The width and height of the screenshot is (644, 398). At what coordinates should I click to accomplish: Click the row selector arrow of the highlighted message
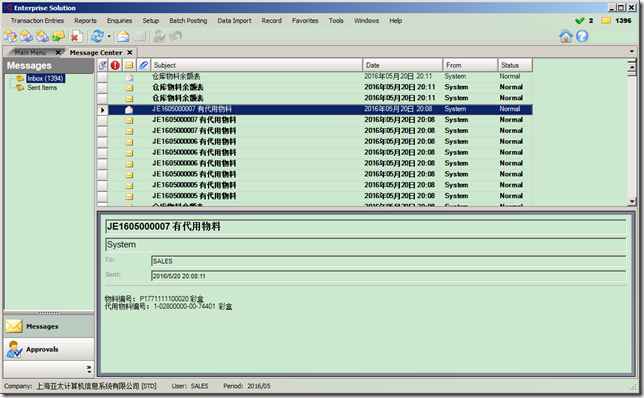(103, 110)
